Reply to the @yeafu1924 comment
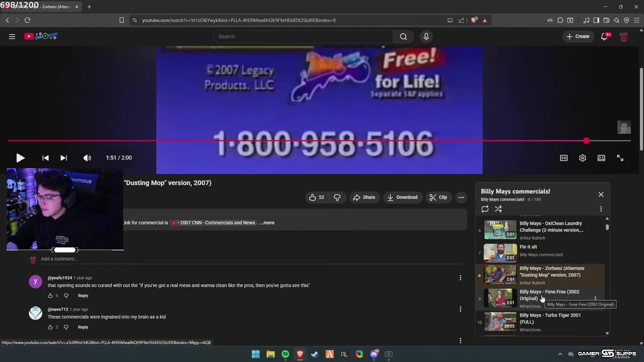 click(83, 296)
